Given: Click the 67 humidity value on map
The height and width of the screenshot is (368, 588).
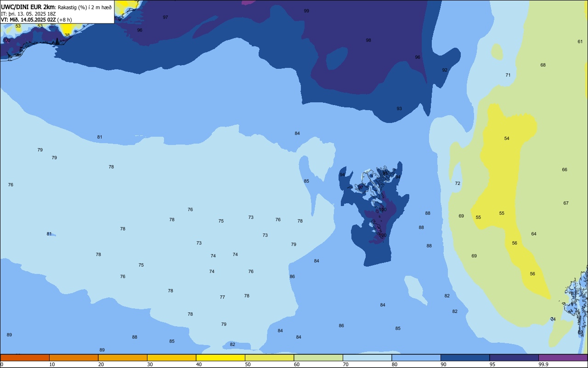Looking at the screenshot, I should [566, 203].
